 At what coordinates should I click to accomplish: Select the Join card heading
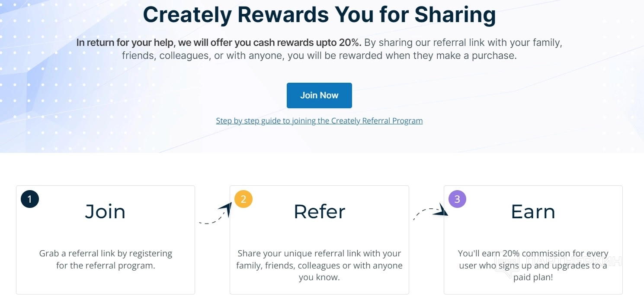105,212
